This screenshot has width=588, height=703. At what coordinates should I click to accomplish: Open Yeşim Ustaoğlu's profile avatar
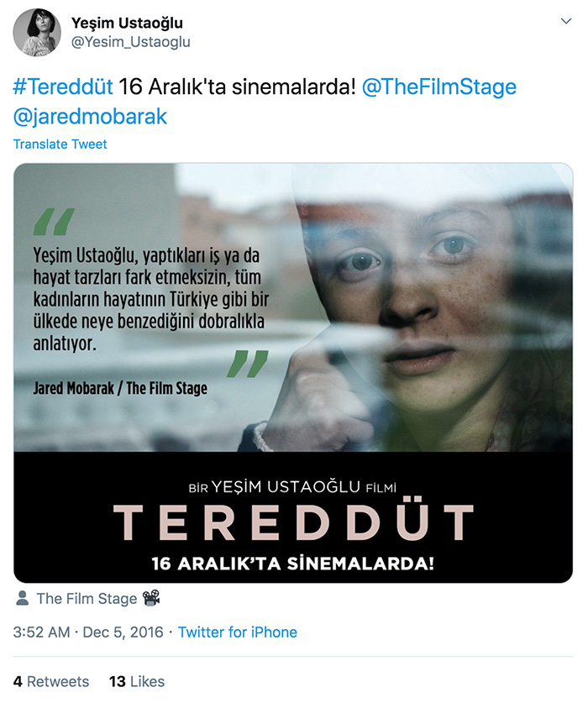point(37,32)
